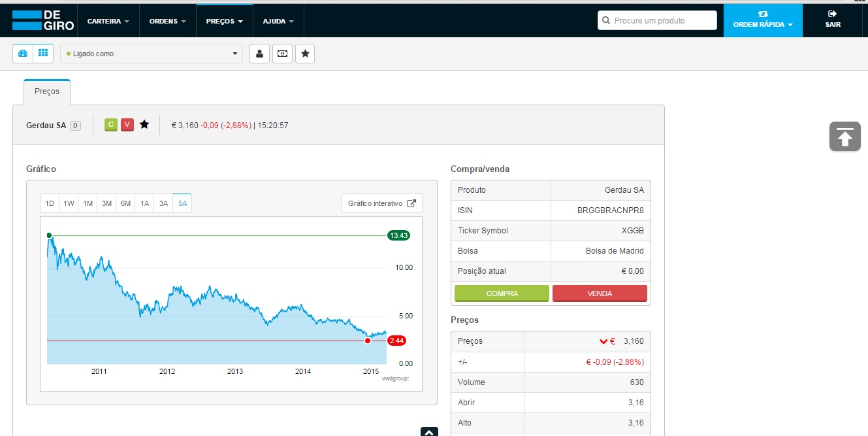
Task: Open the user profile icon
Action: pyautogui.click(x=259, y=54)
